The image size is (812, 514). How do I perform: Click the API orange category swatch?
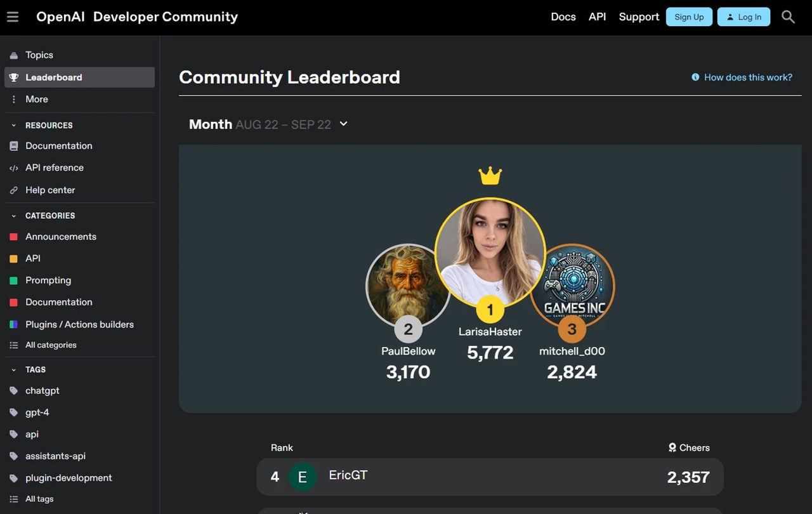[x=14, y=259]
